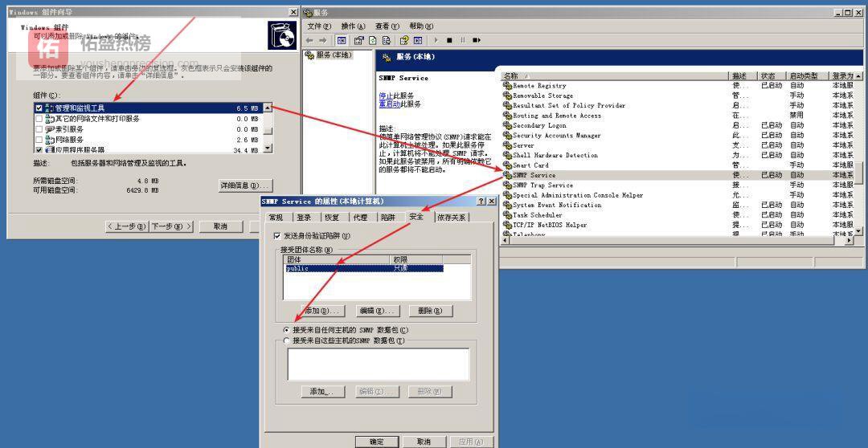The width and height of the screenshot is (868, 448).
Task: Select the SNMP Trap Service row
Action: 542,185
